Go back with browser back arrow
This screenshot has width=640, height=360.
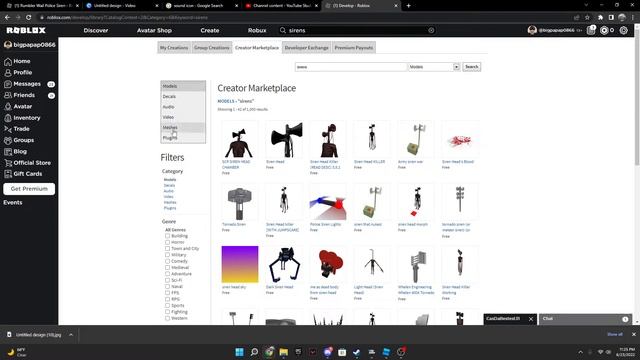tap(7, 18)
